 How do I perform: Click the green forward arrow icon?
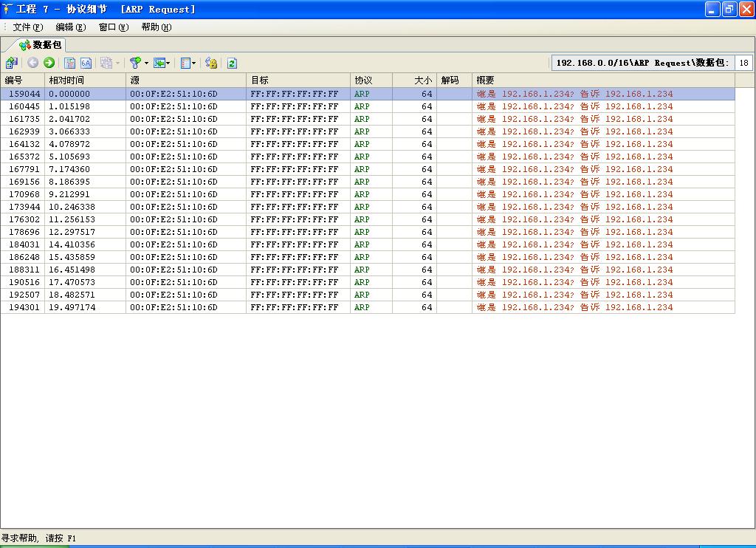[x=49, y=64]
